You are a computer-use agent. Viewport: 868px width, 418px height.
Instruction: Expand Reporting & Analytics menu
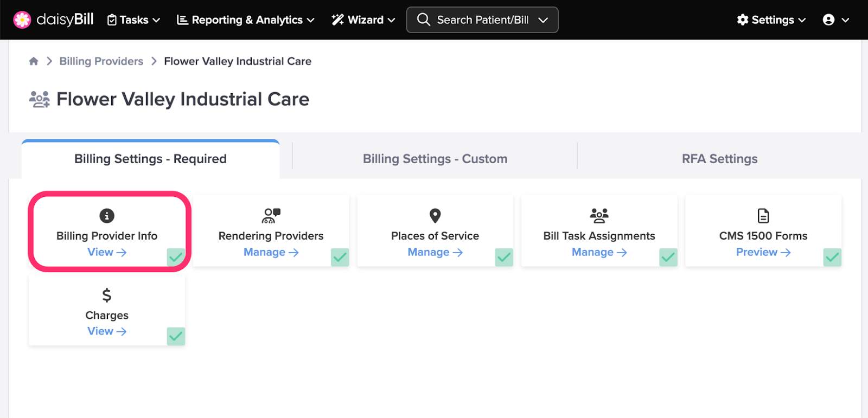click(x=246, y=20)
